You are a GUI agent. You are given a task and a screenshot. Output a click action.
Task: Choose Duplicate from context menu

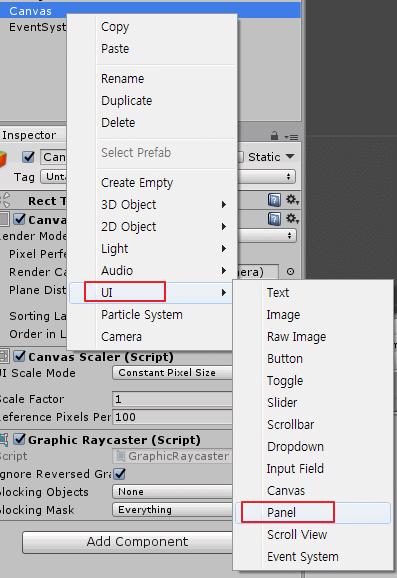point(152,101)
